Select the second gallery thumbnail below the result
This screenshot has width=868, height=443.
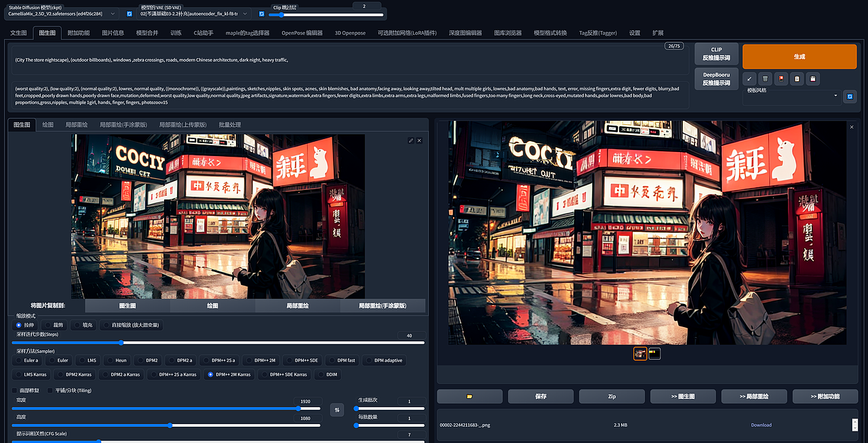pos(654,353)
